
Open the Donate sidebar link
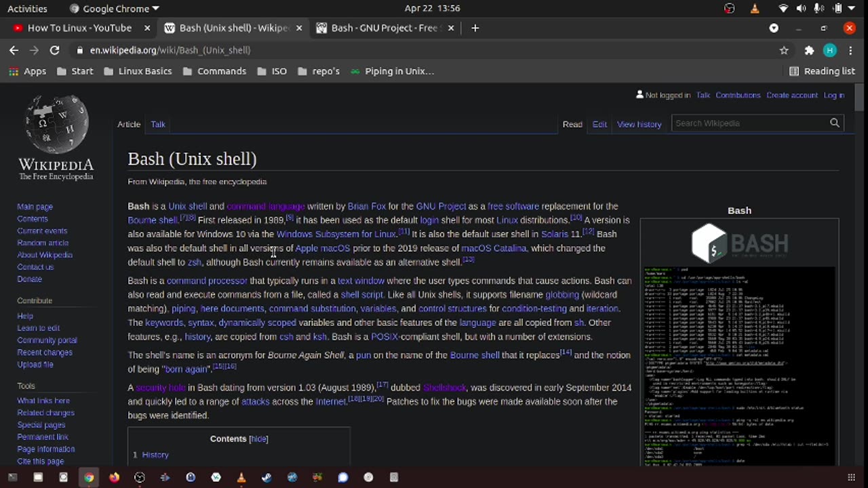pos(29,279)
